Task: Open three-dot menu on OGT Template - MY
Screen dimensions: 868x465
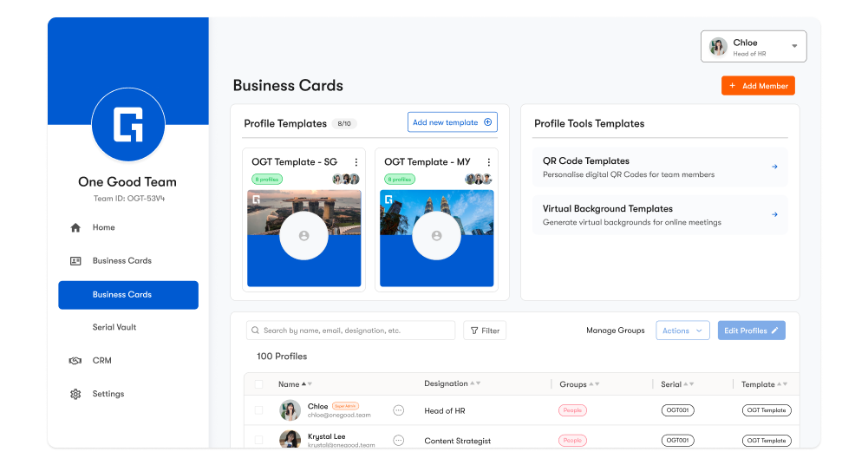Action: coord(488,162)
